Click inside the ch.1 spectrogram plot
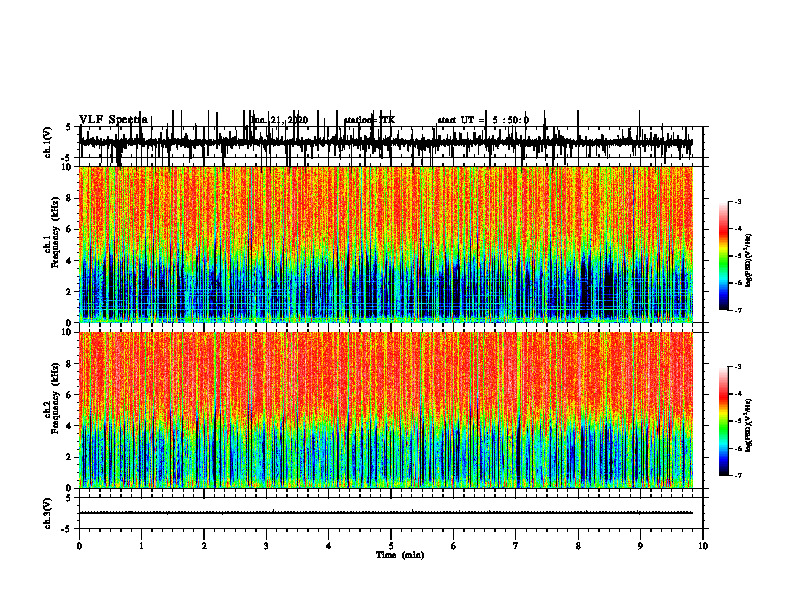 (386, 244)
